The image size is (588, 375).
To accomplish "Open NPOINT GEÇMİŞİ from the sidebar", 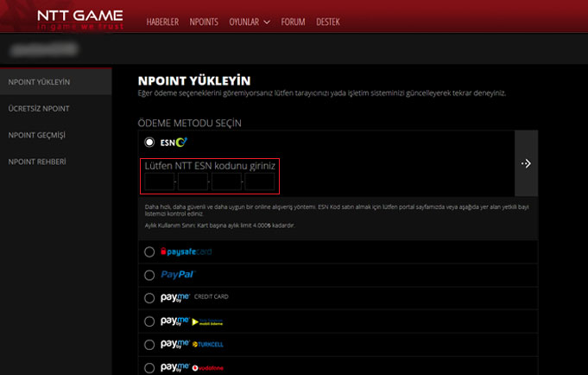I will [37, 135].
